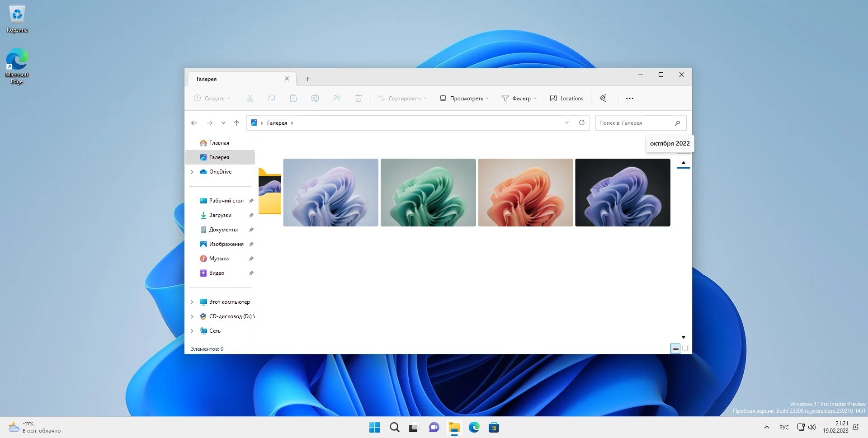Viewport: 868px width, 438px height.
Task: Open Locations in the toolbar
Action: tap(566, 98)
